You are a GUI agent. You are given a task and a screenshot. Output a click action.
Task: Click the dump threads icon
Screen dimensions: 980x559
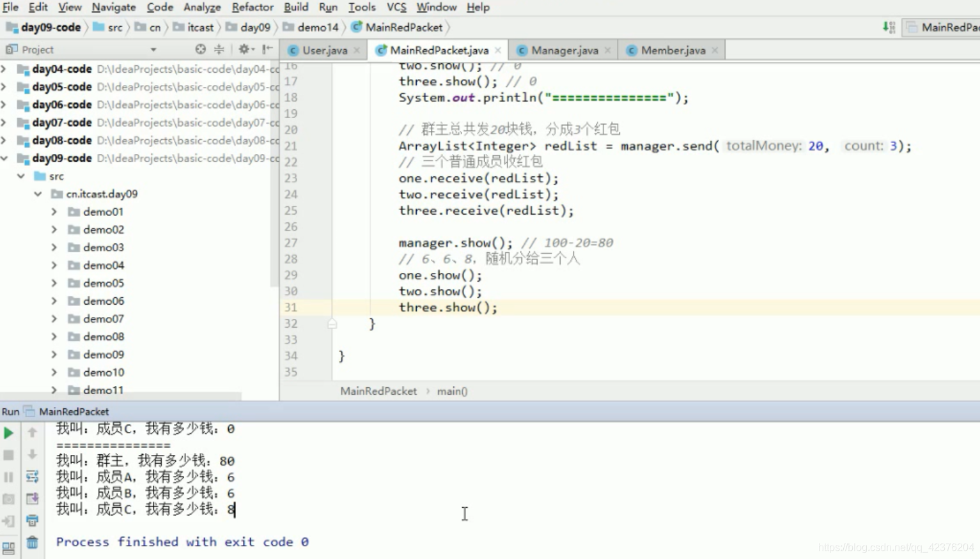coord(8,499)
